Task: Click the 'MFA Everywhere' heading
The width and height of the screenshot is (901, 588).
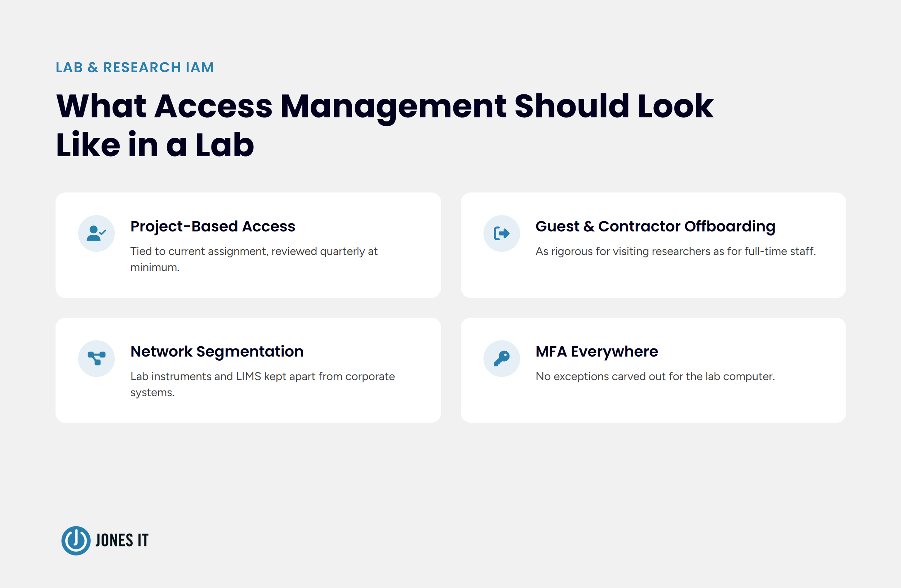Action: pos(596,352)
